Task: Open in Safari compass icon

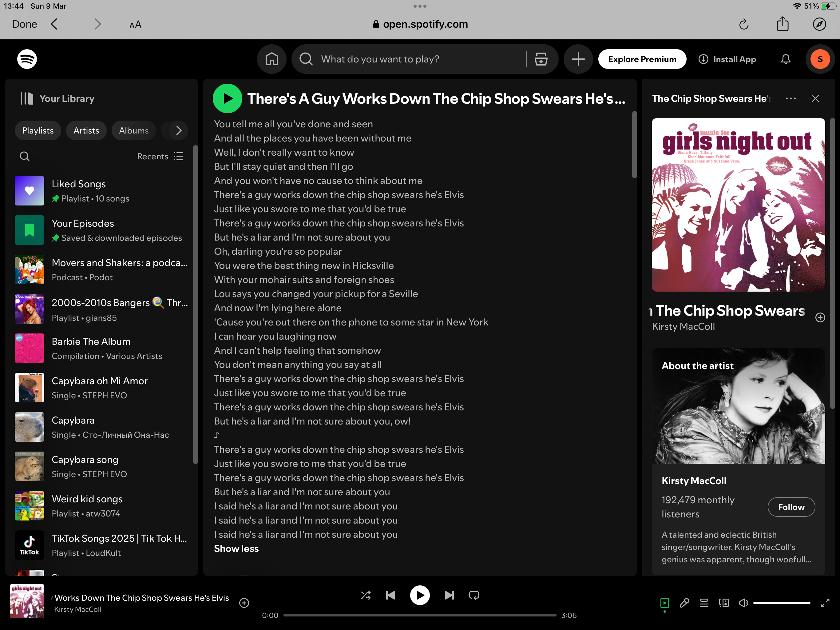Action: (819, 24)
